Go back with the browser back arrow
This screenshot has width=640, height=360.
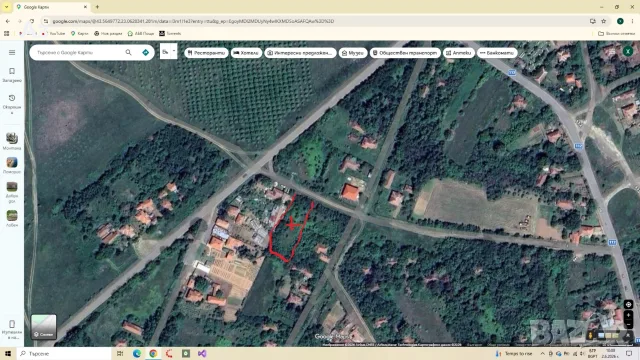8,21
